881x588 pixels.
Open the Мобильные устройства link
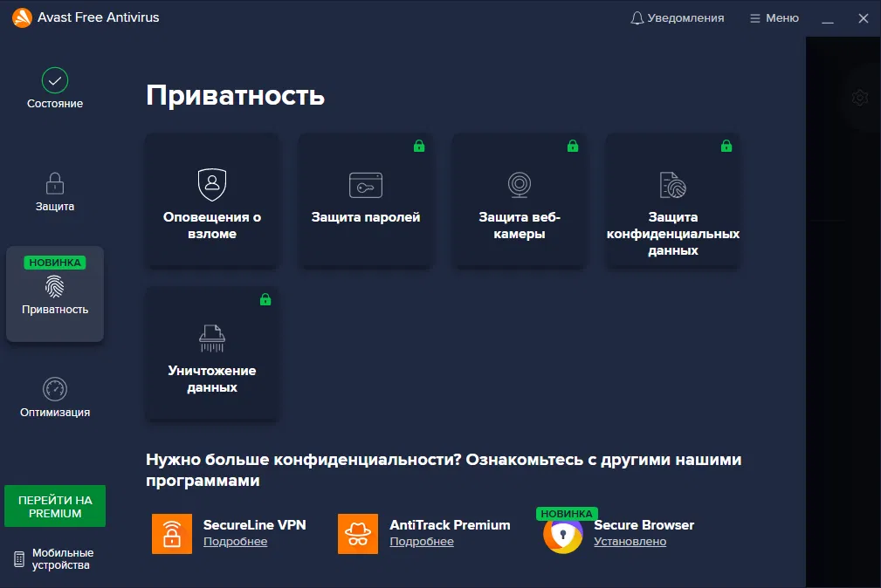(x=62, y=559)
